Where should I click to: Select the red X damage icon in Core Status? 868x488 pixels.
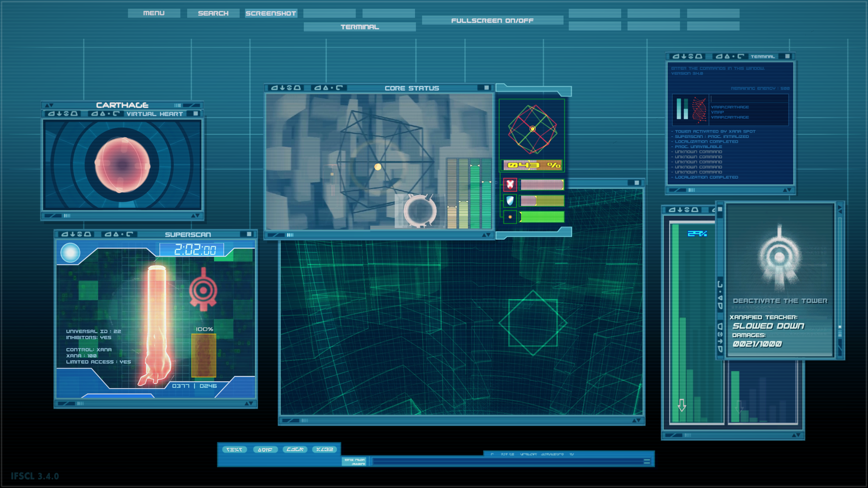510,185
